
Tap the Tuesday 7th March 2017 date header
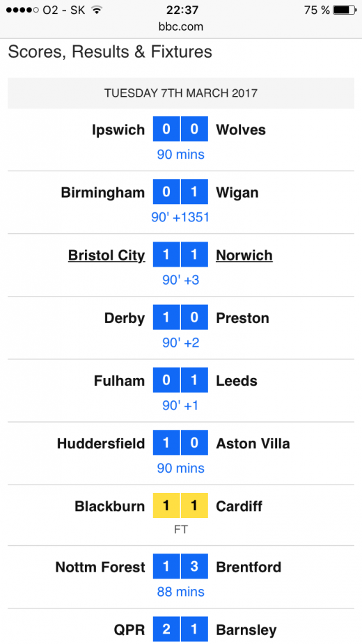coord(181,93)
